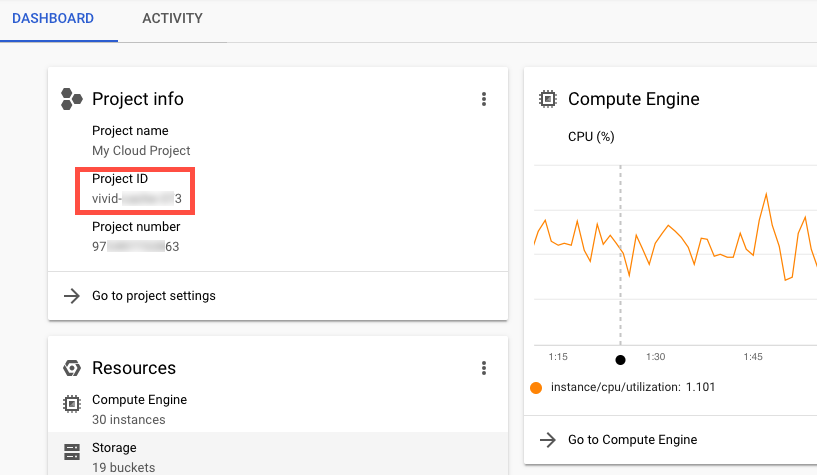The height and width of the screenshot is (475, 817).
Task: Click the arrow icon beside Go to Compute Engine
Action: (548, 440)
